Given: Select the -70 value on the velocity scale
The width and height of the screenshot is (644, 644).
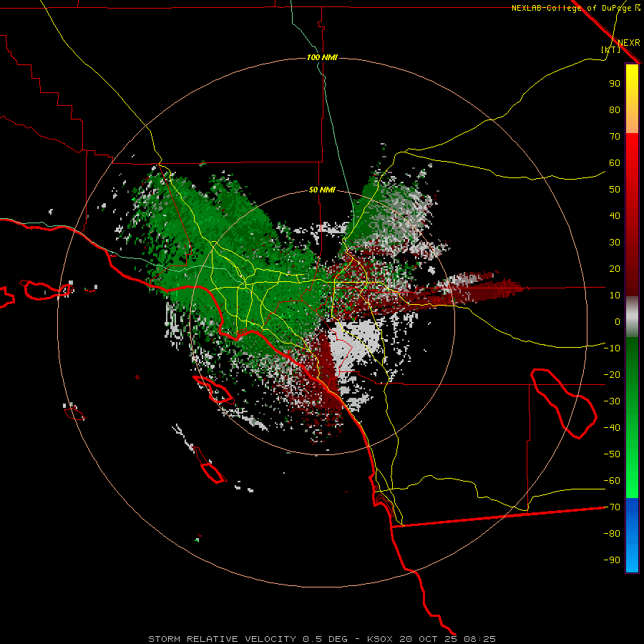Looking at the screenshot, I should point(612,507).
